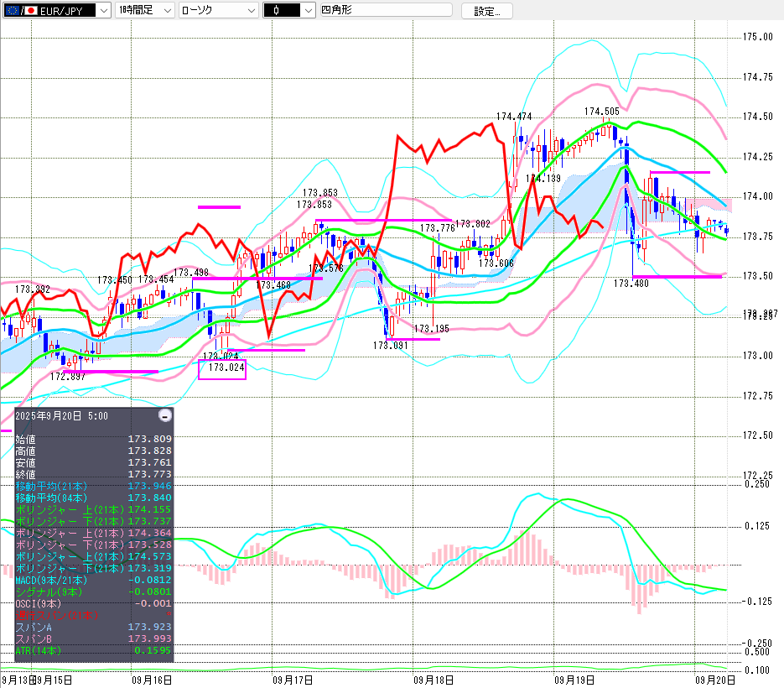
Task: Click the 173.091 low price marker
Action: point(390,345)
